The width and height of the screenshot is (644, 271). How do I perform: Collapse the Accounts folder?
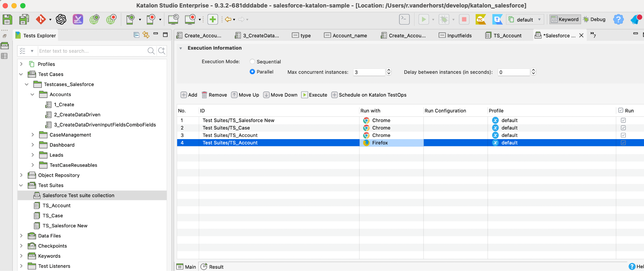click(x=32, y=95)
